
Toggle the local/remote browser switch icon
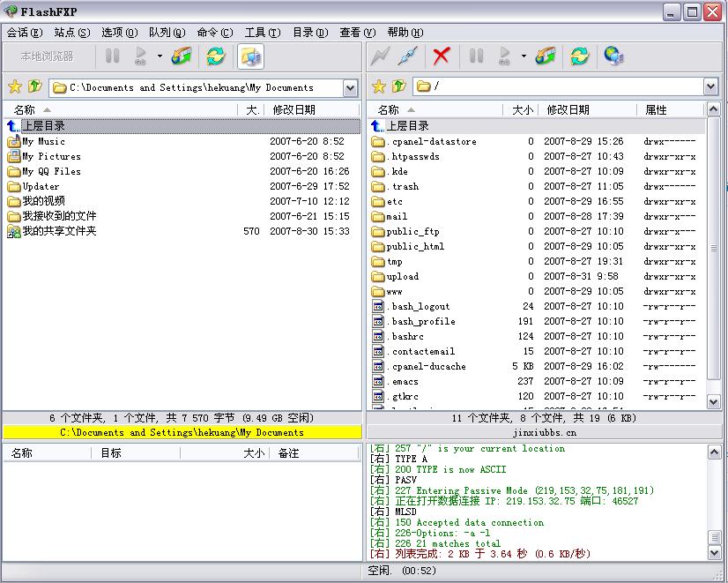(x=250, y=56)
